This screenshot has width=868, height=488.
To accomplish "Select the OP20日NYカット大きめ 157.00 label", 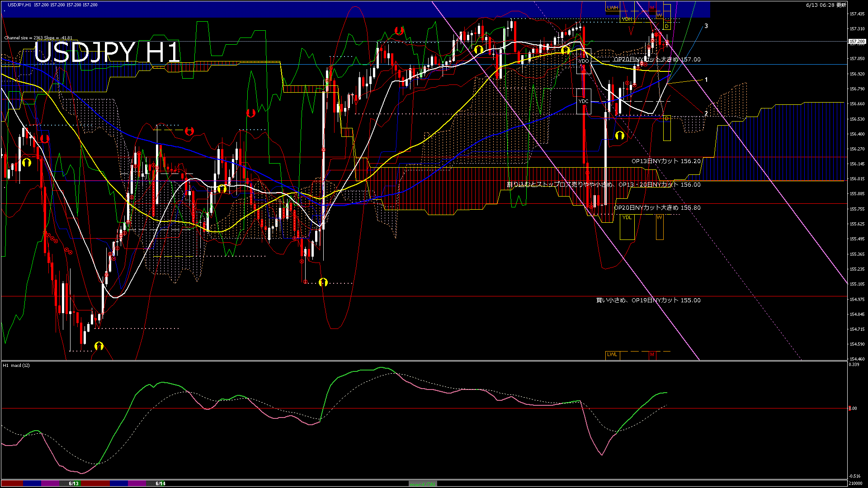I will 657,60.
